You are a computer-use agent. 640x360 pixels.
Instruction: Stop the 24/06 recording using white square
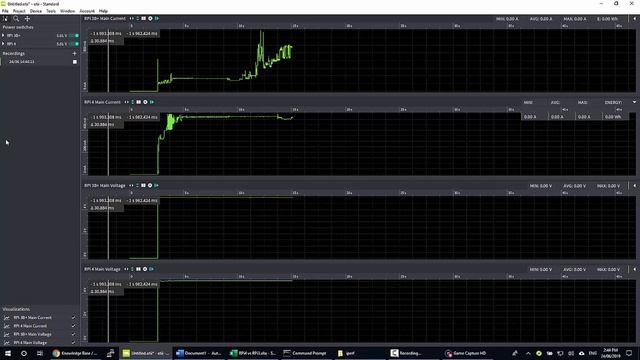(x=75, y=62)
